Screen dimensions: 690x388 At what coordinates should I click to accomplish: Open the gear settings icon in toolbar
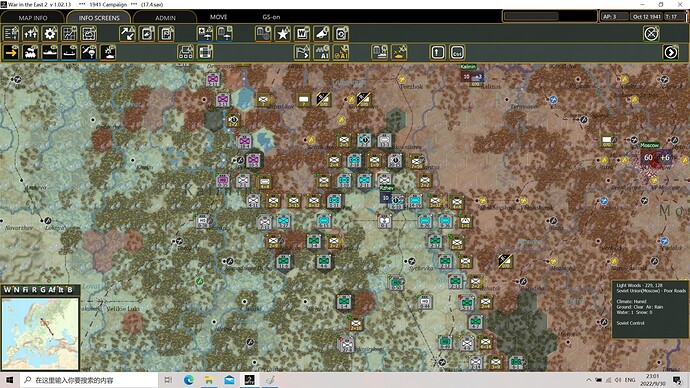click(x=50, y=33)
